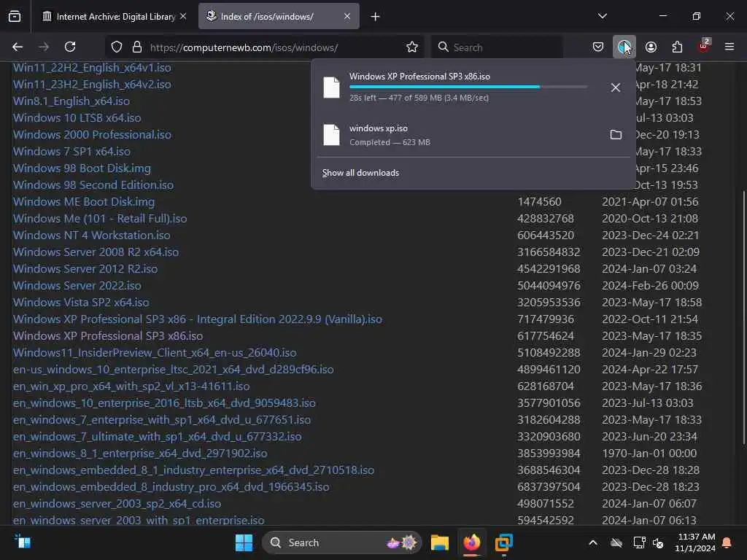Viewport: 747px width, 560px height.
Task: Click en_windows_server_2003_sp2_x64_cd.iso
Action: [117, 504]
